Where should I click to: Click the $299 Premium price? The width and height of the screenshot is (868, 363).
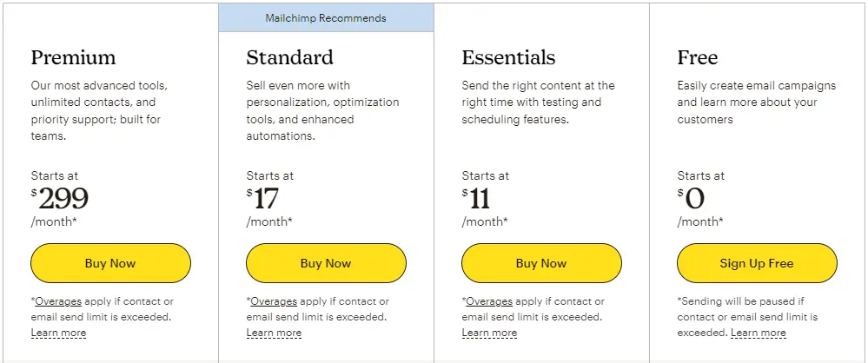(x=61, y=199)
